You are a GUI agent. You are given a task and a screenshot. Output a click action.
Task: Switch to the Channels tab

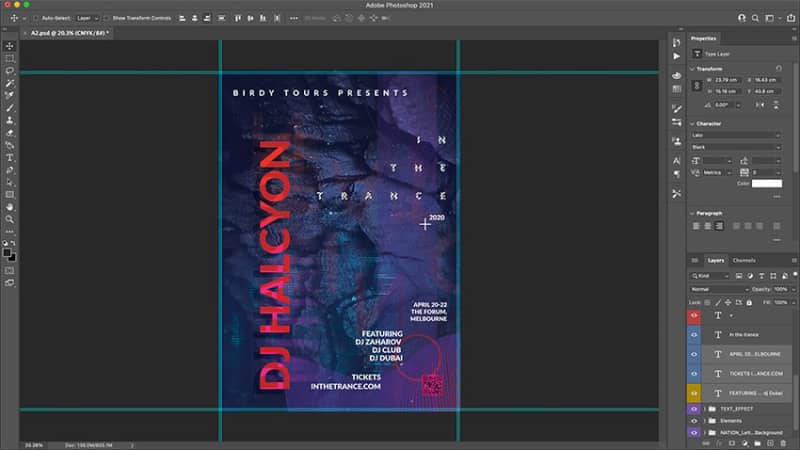pos(744,260)
